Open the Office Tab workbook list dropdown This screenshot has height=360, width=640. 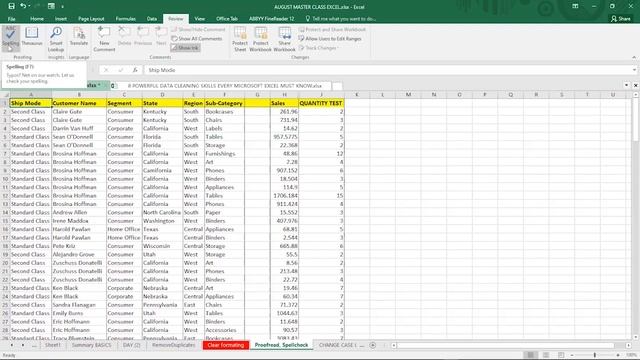point(627,85)
